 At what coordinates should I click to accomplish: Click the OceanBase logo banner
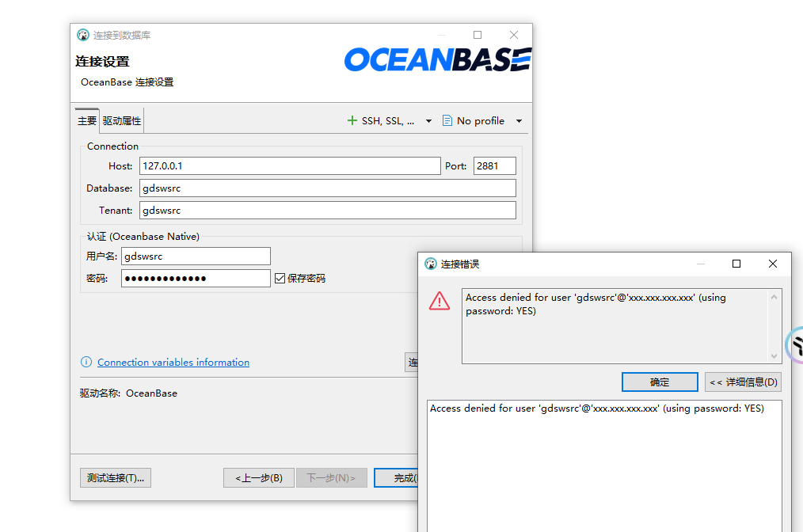(x=437, y=60)
